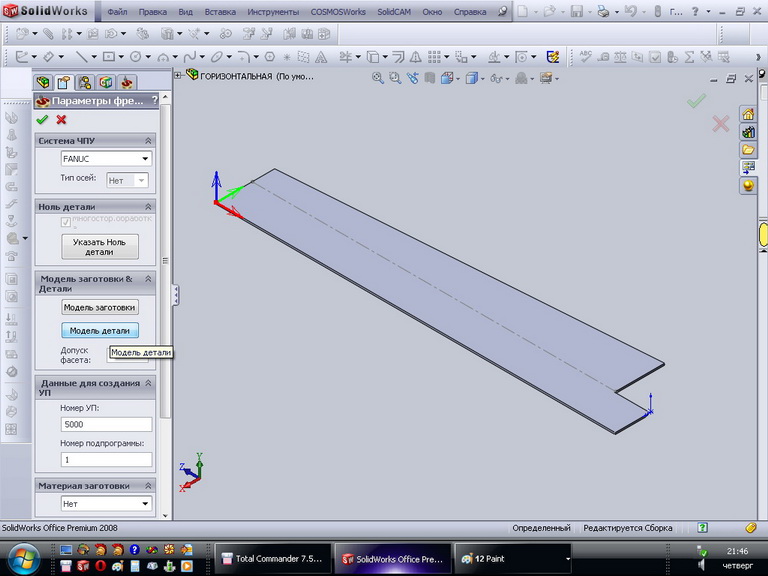Select the Spline sketch tool

[x=190, y=57]
